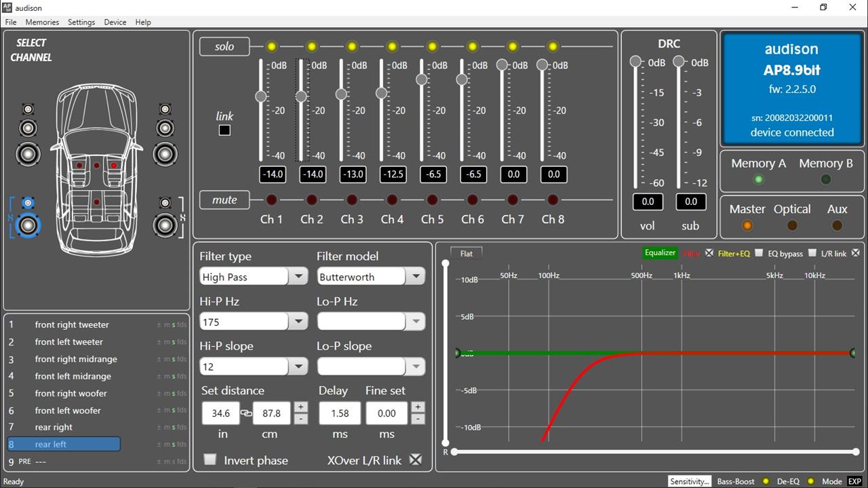Viewport: 868px width, 488px height.
Task: Select the rear right speaker icon
Action: coord(165,225)
